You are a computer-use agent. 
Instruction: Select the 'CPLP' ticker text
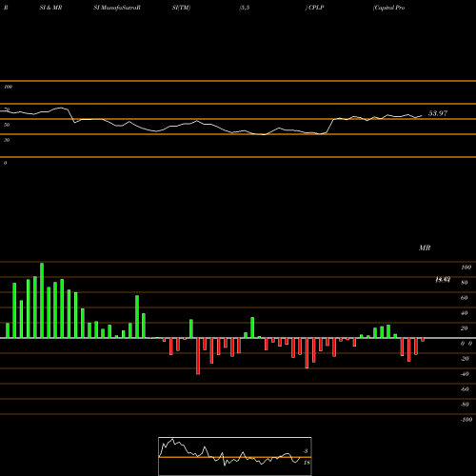tap(316, 8)
